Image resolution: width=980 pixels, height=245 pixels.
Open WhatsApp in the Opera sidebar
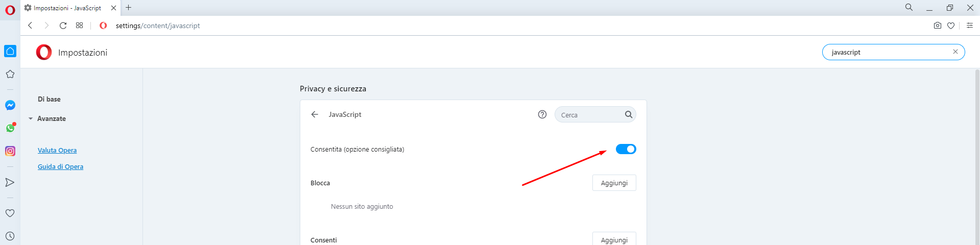pos(10,128)
